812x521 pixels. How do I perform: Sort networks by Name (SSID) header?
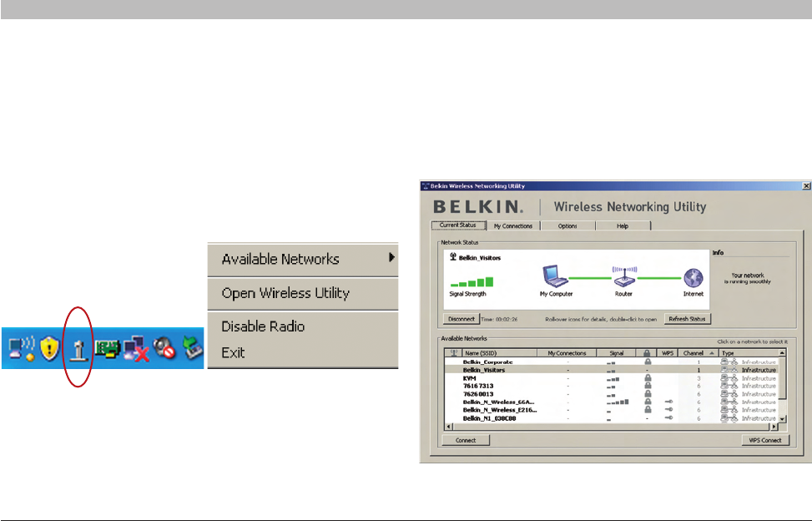pyautogui.click(x=498, y=352)
